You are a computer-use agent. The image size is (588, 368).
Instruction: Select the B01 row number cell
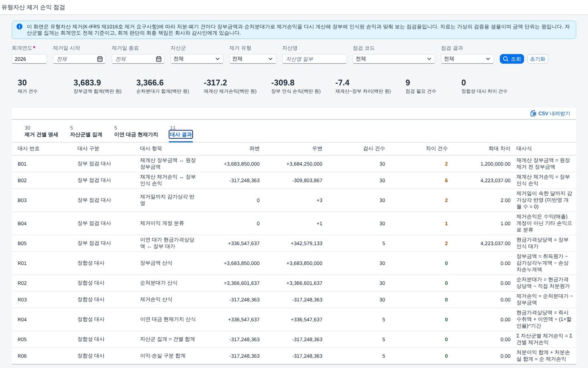(x=22, y=164)
